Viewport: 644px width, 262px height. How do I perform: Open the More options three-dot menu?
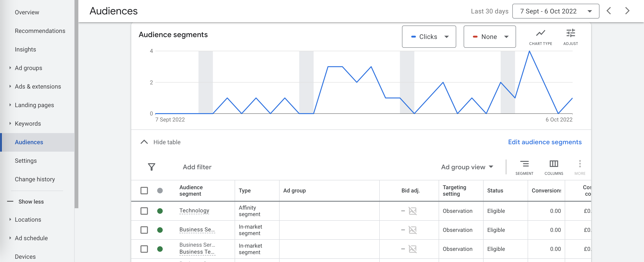coord(580,167)
